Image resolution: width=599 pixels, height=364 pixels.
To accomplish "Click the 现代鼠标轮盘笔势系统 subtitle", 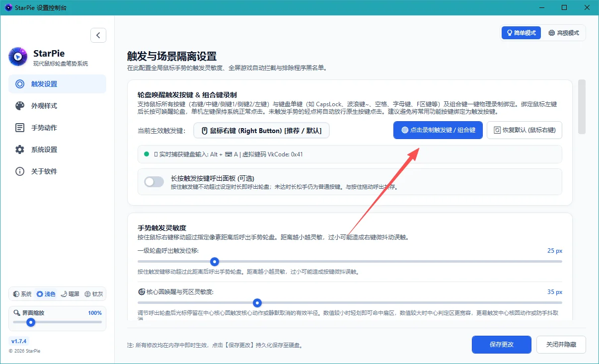I will pyautogui.click(x=61, y=64).
